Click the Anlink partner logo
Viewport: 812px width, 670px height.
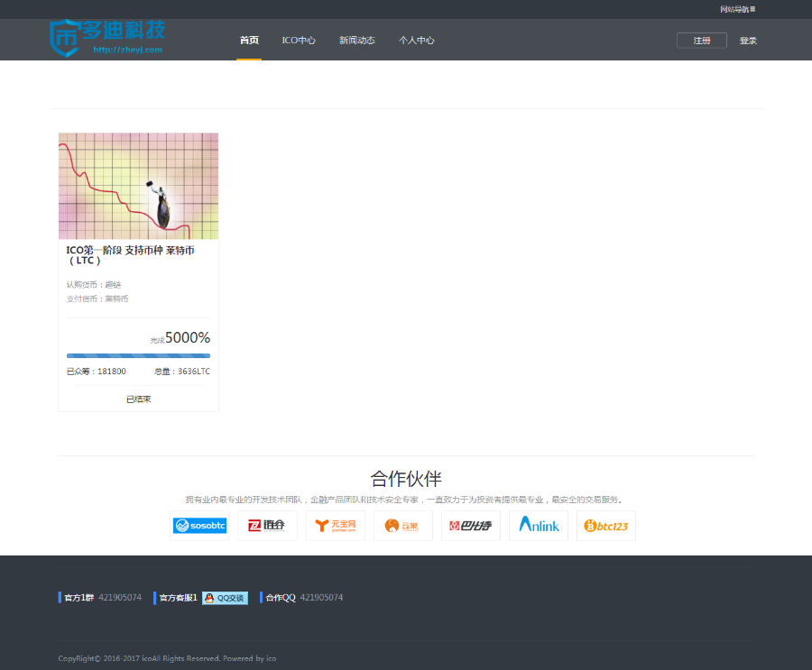(539, 526)
